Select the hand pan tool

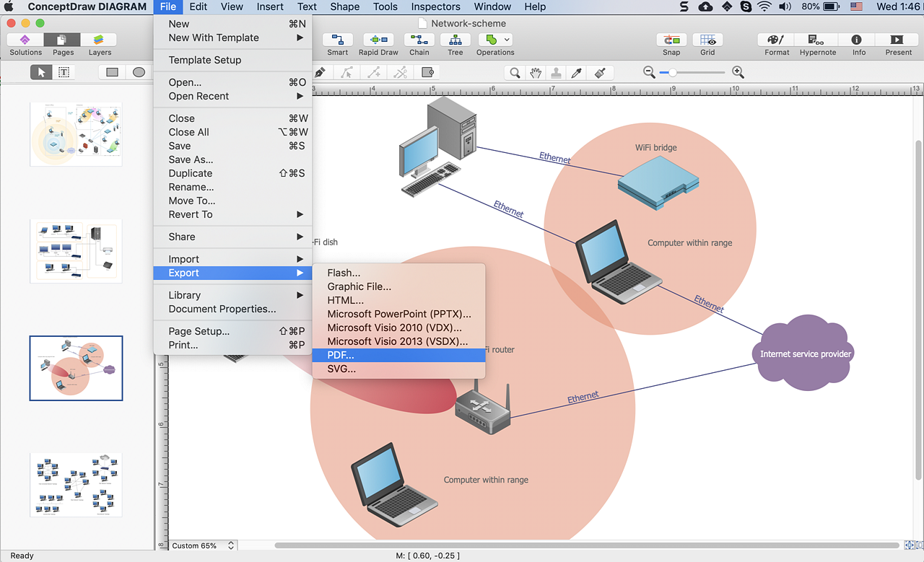pyautogui.click(x=535, y=73)
